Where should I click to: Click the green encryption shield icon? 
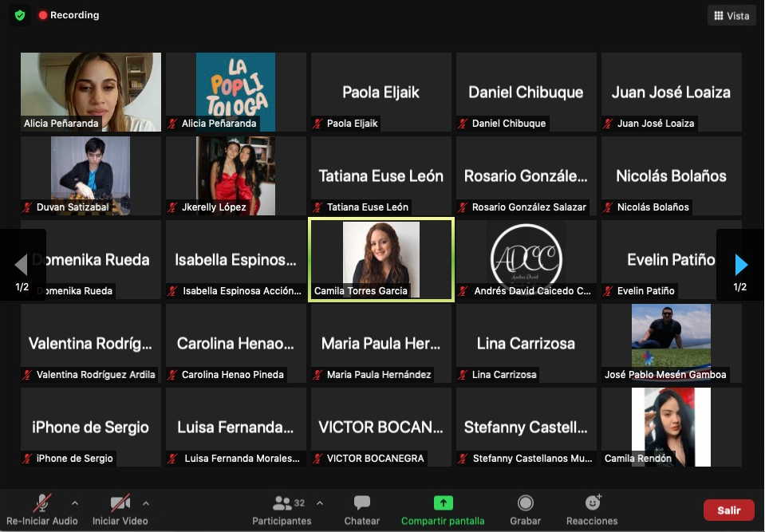(x=20, y=15)
